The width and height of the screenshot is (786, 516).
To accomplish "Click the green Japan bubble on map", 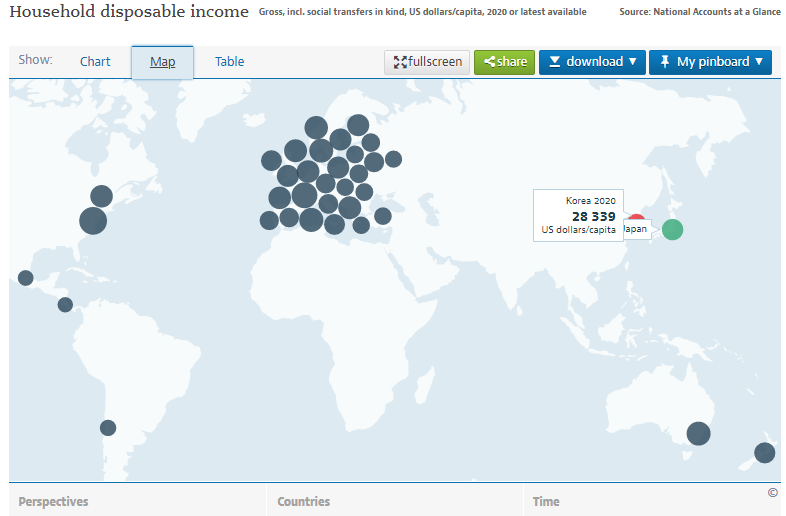I will tap(672, 229).
